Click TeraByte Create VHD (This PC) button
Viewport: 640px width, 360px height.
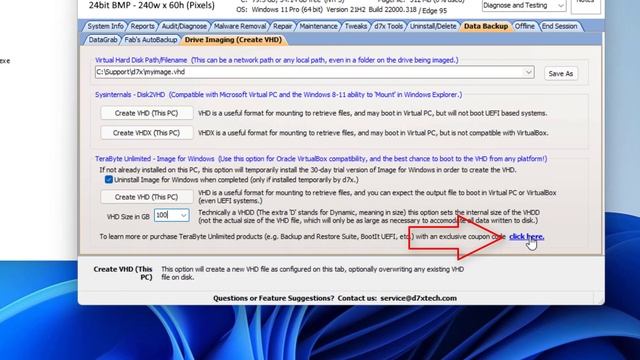(147, 197)
